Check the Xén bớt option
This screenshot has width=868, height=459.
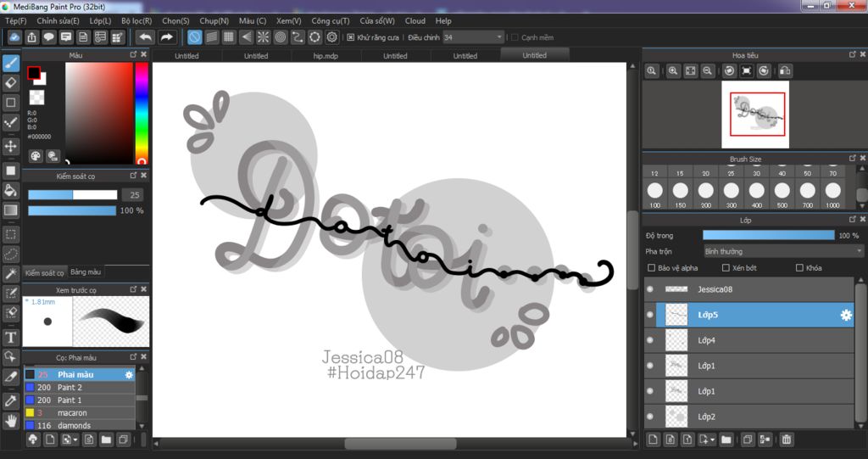tap(726, 268)
